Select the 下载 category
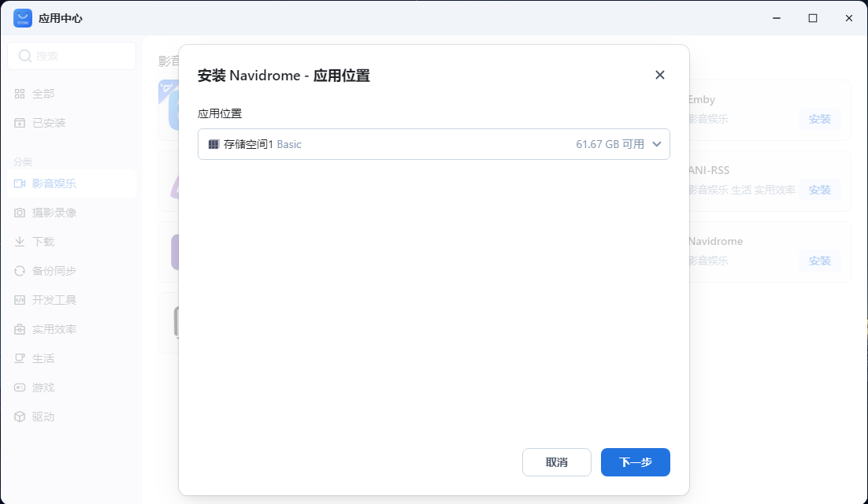The image size is (868, 504). tap(72, 242)
